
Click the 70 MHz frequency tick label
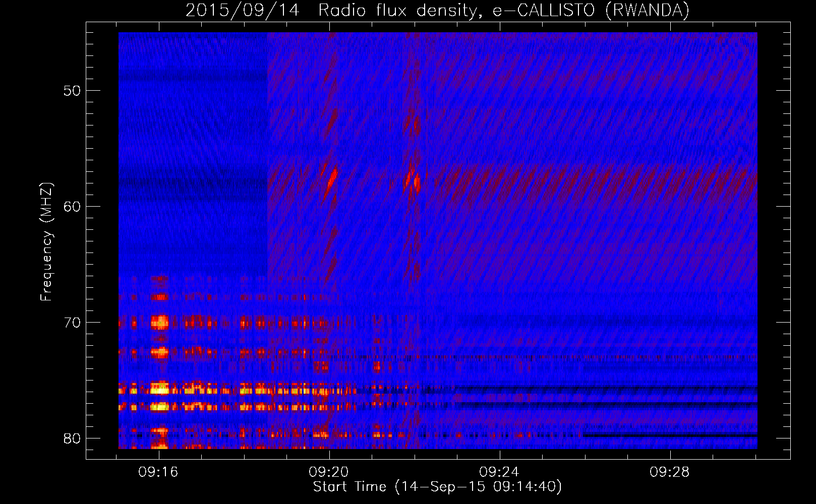[72, 323]
